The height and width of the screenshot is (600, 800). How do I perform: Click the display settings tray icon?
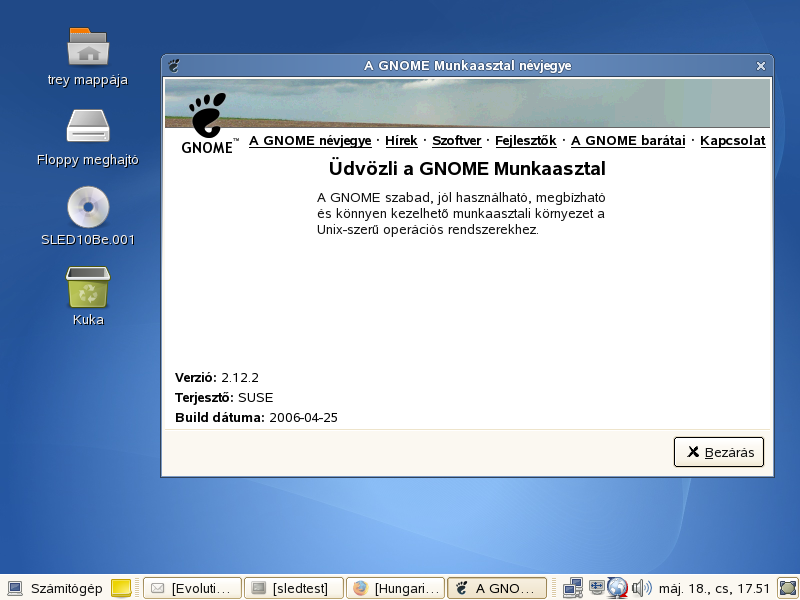coord(596,587)
